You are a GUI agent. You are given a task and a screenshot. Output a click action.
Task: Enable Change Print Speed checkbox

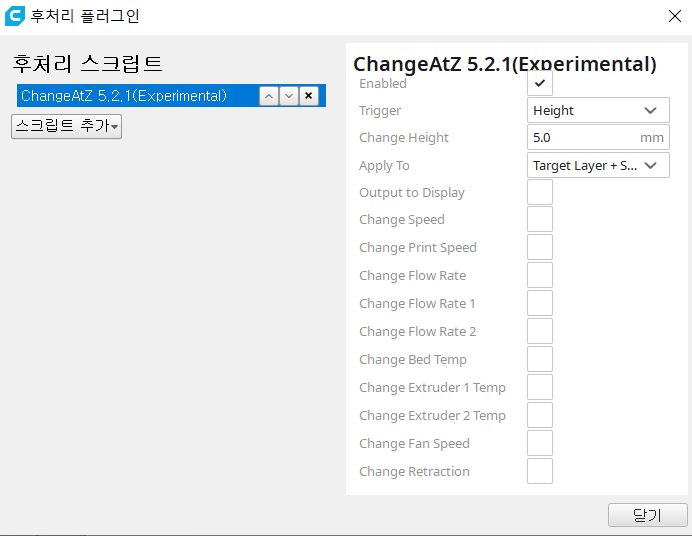(x=540, y=247)
